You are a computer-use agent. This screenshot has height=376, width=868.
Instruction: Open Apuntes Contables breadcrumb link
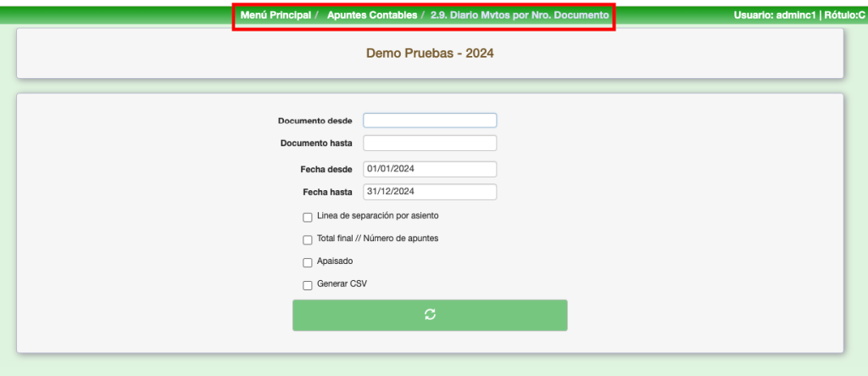click(371, 16)
